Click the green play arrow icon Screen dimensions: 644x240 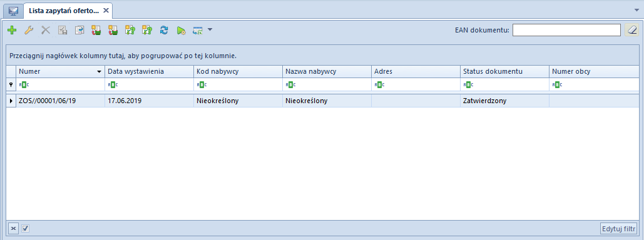181,30
